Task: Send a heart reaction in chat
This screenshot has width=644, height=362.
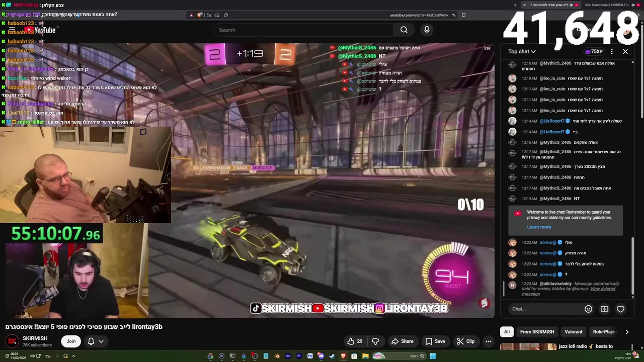Action: tap(620, 309)
